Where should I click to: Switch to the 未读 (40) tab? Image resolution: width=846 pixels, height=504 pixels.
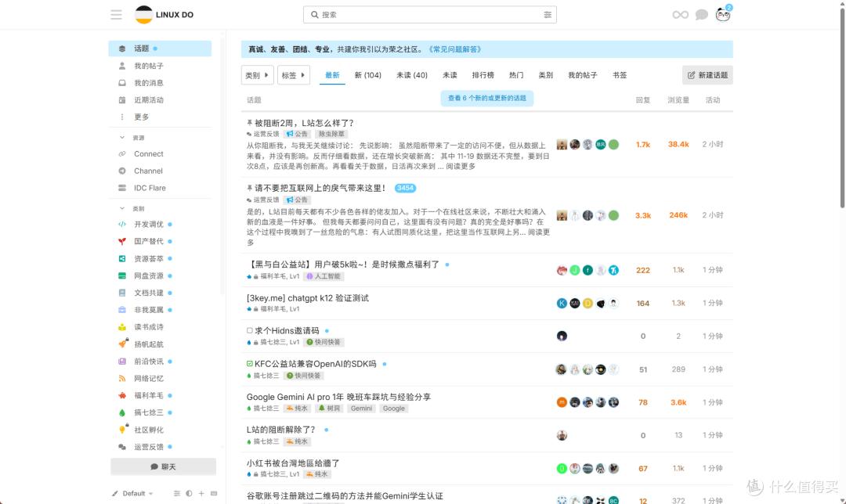(x=412, y=75)
